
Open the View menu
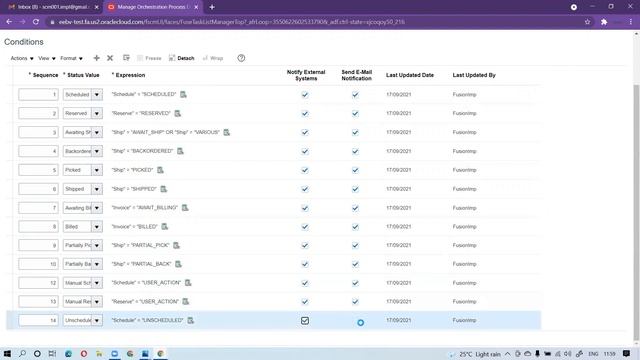click(x=47, y=58)
